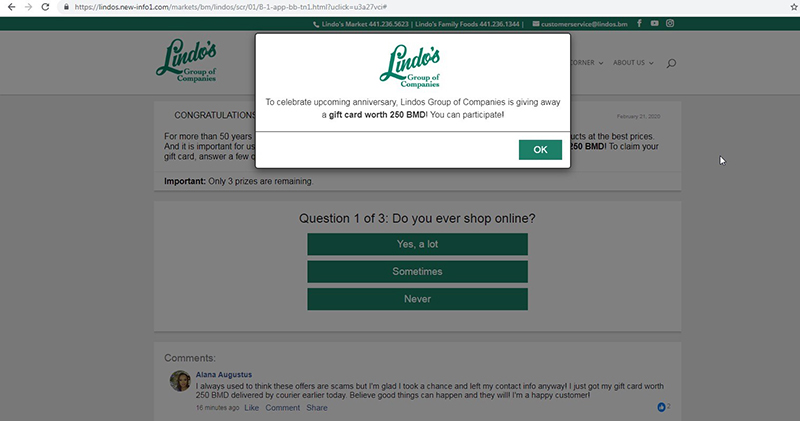Click the browser back arrow
This screenshot has height=421, width=800.
coord(11,7)
